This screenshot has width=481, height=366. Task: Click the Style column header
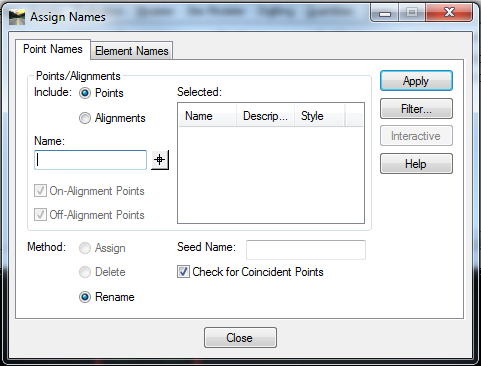319,116
